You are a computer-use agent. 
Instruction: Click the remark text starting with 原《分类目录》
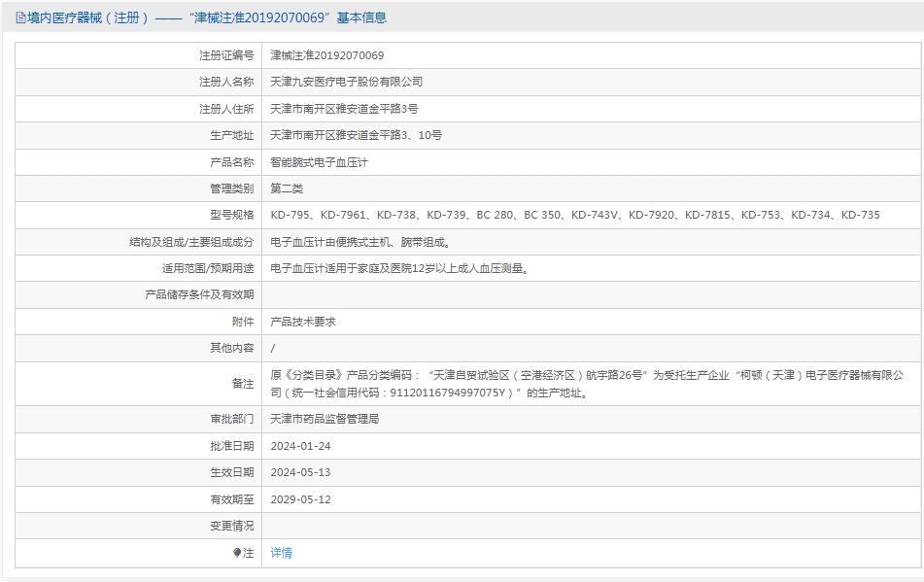tap(587, 384)
